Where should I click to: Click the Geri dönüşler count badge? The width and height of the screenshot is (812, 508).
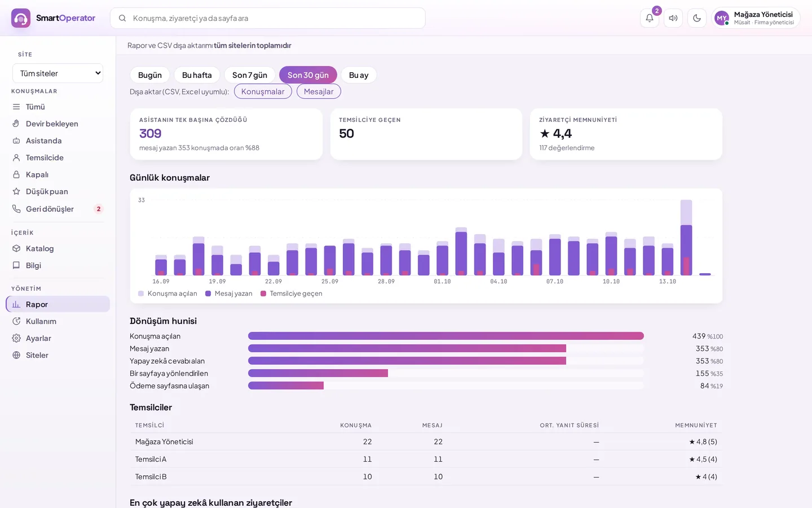(x=99, y=209)
